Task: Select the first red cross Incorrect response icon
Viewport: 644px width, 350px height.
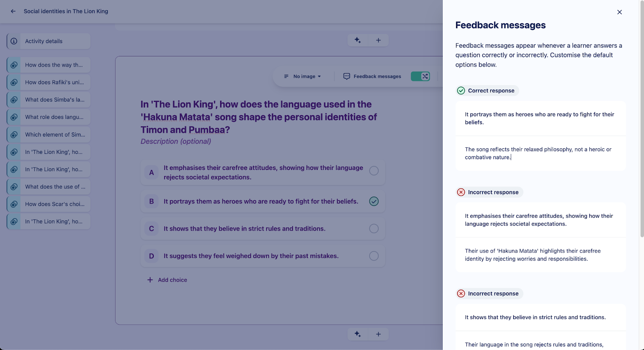Action: coord(461,192)
